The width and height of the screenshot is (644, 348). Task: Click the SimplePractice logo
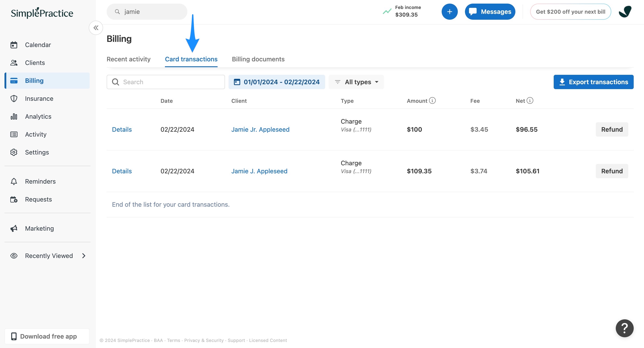click(42, 13)
